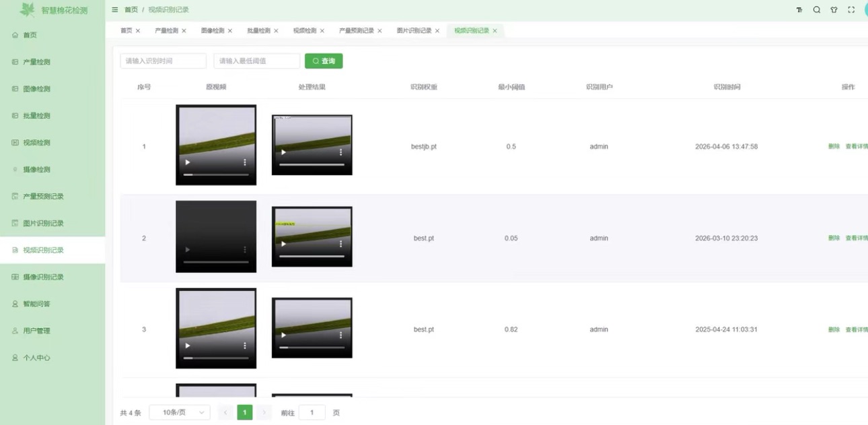Click the 产量预测记录 sidebar icon
This screenshot has width=868, height=425.
[x=15, y=197]
